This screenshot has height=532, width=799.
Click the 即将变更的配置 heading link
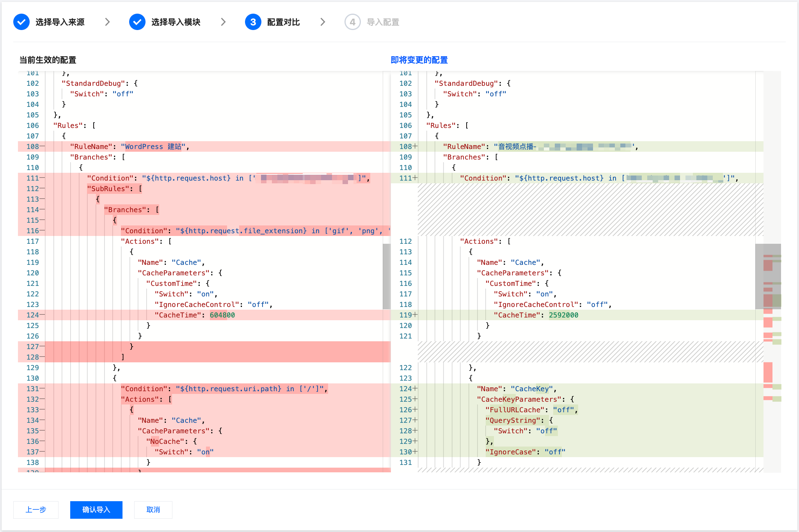(419, 60)
